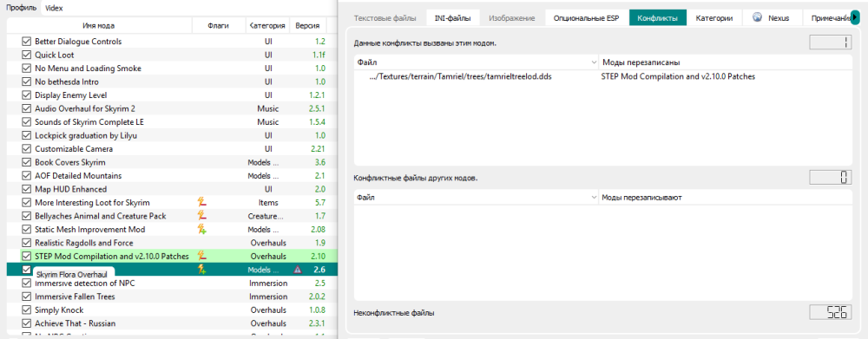Click STEP Mod Compilation in Моды перезаписаны column
This screenshot has height=339, width=868.
[x=678, y=77]
